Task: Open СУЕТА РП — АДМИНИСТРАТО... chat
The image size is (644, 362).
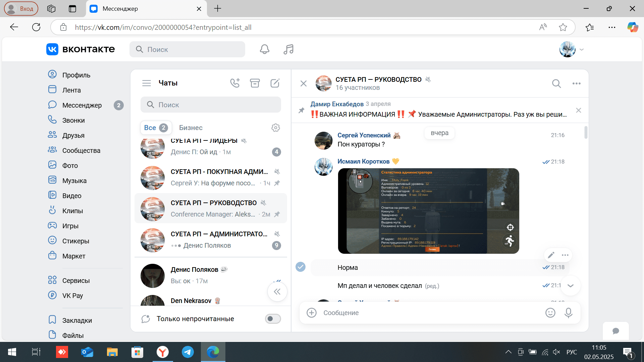Action: [211, 240]
